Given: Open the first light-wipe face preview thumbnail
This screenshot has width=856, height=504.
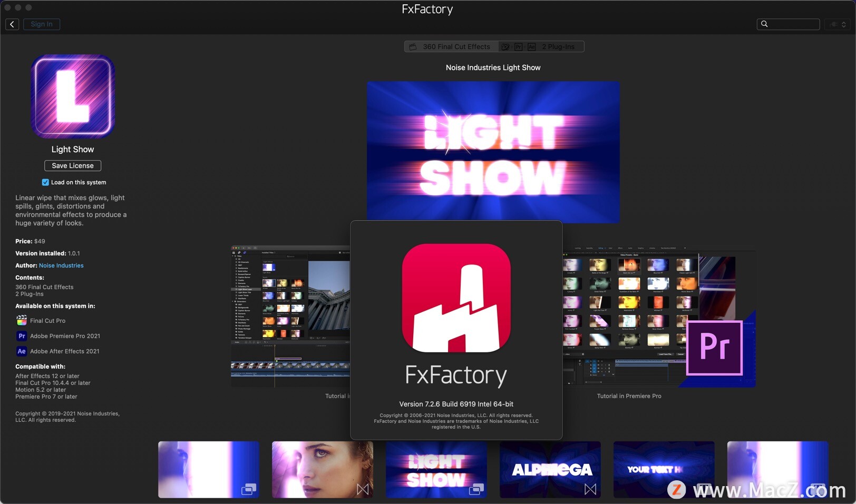Looking at the screenshot, I should click(209, 470).
